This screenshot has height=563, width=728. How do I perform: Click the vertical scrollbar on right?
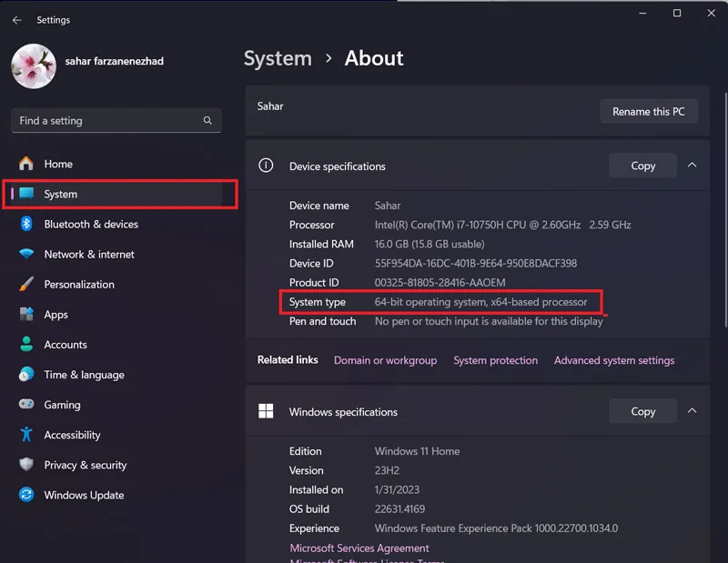(x=725, y=209)
